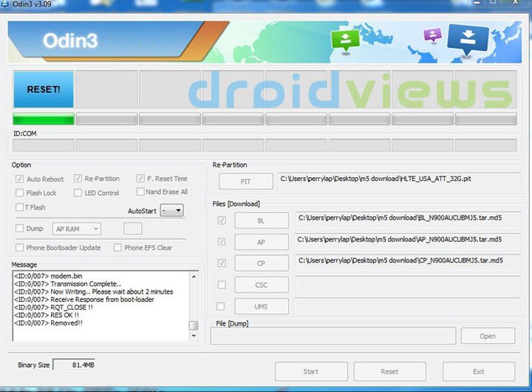Click the Odin3 title bar app icon

coord(4,4)
